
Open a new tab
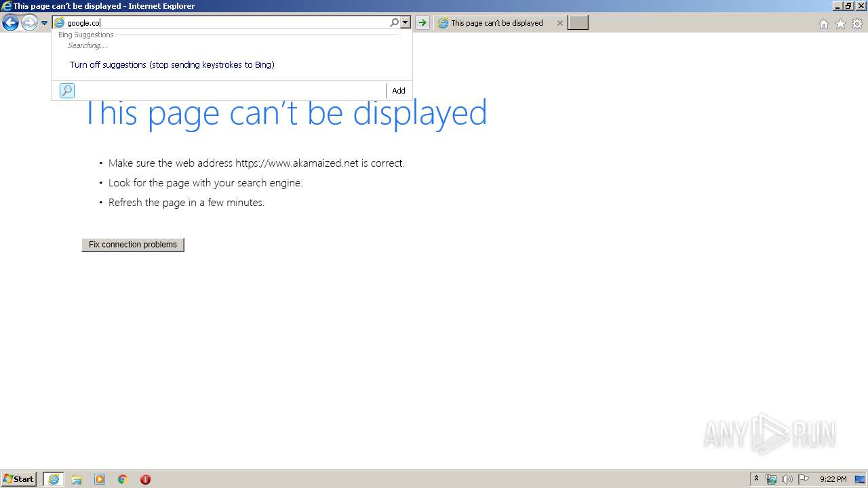coord(578,23)
